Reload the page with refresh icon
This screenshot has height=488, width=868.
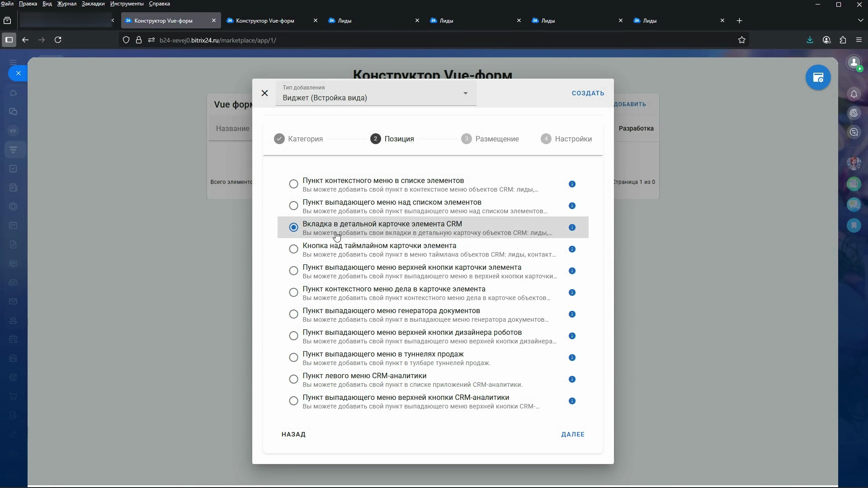[58, 40]
